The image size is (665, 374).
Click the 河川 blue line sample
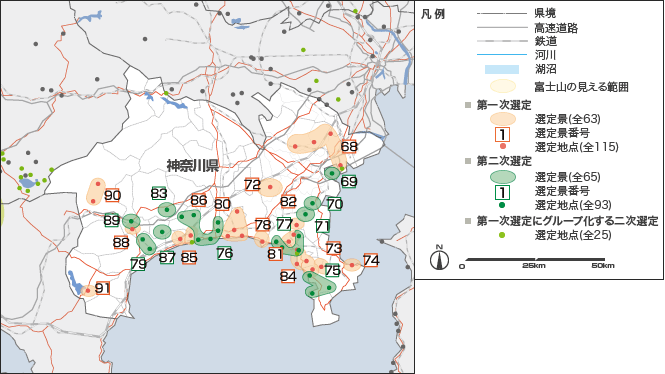502,55
